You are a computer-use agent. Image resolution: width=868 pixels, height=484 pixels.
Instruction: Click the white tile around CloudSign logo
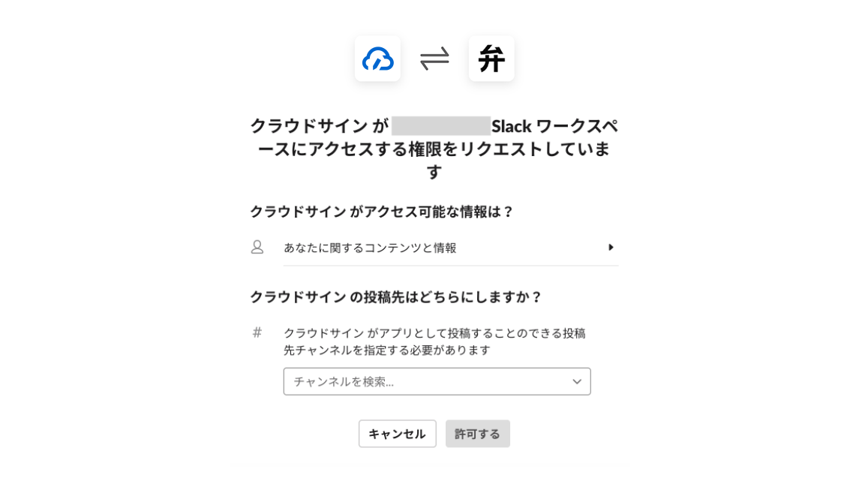coord(377,59)
